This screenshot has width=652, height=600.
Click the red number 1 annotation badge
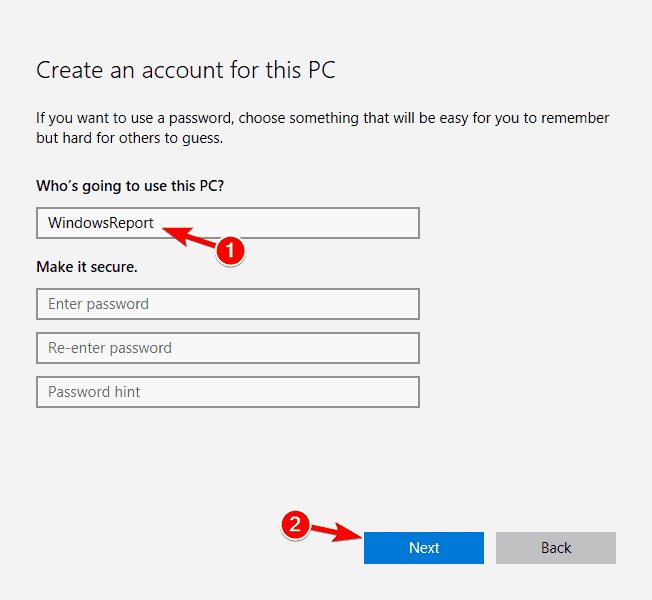[x=230, y=251]
